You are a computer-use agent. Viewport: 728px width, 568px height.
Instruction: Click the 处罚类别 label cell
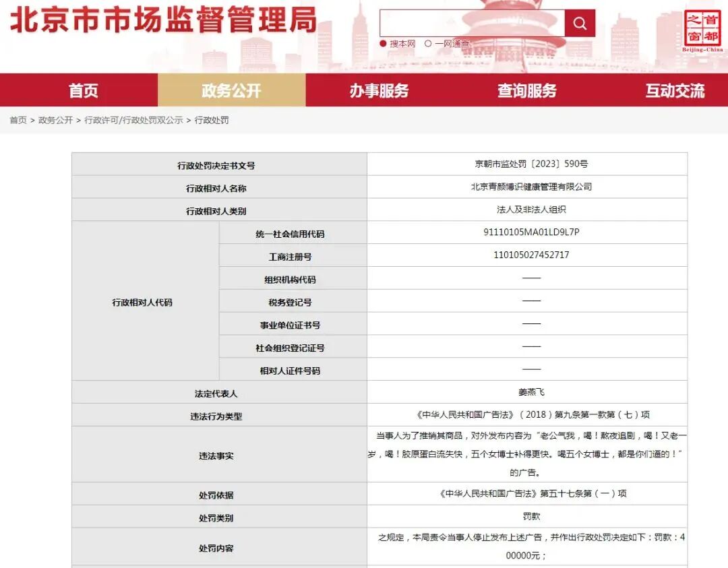[219, 517]
